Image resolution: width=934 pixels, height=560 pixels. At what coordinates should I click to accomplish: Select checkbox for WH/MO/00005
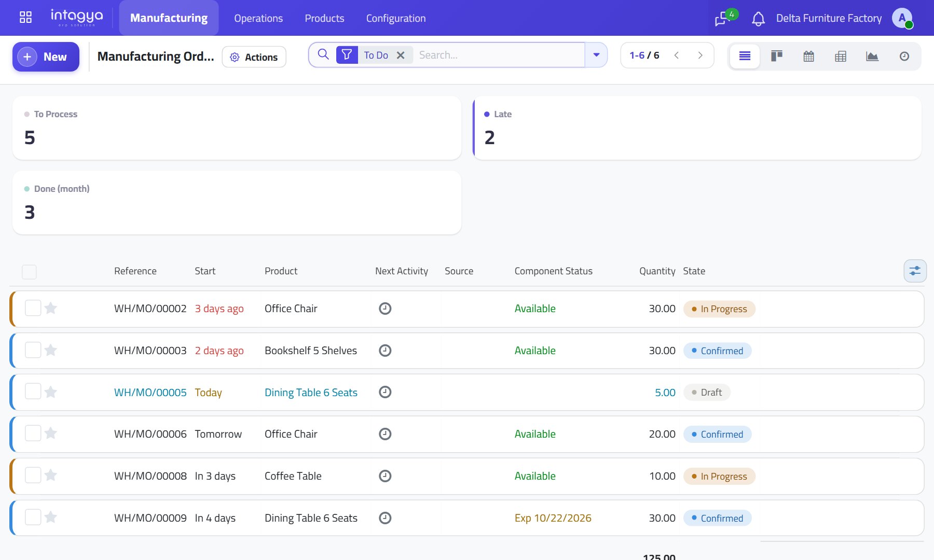pyautogui.click(x=33, y=391)
